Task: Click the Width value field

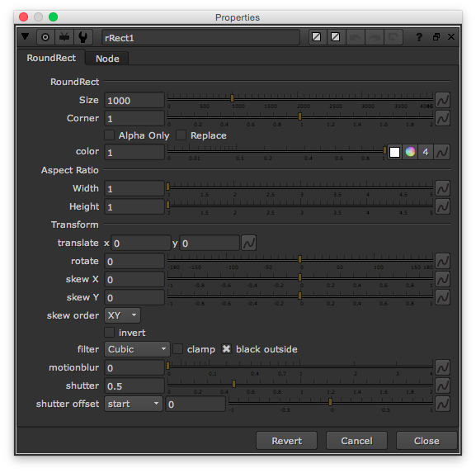Action: coord(134,189)
